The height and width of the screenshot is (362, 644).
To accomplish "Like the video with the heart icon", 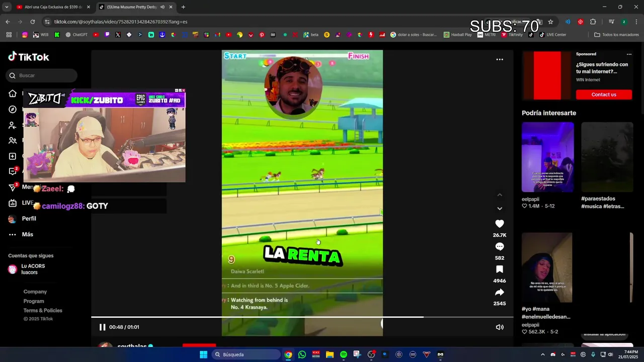I will (x=500, y=224).
